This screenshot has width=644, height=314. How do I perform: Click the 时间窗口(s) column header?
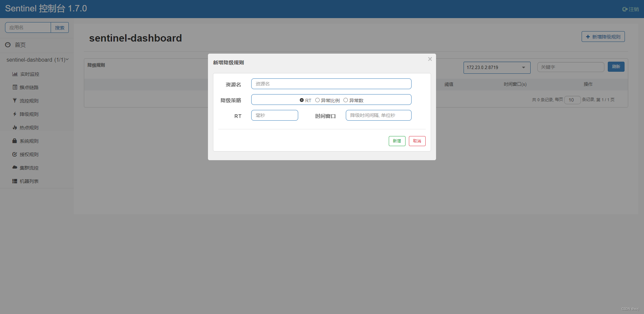515,84
